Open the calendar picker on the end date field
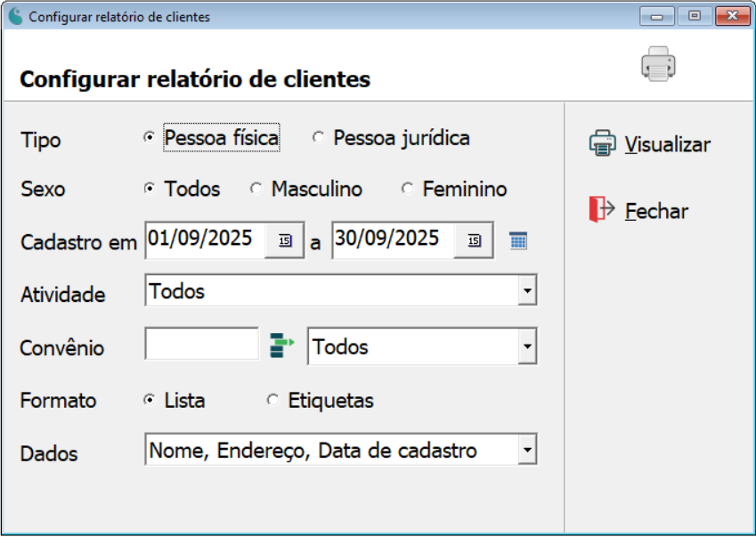Screen dimensions: 756x537 (472, 240)
